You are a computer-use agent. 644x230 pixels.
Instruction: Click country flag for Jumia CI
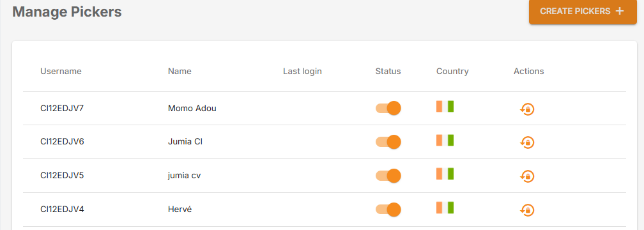tap(445, 140)
